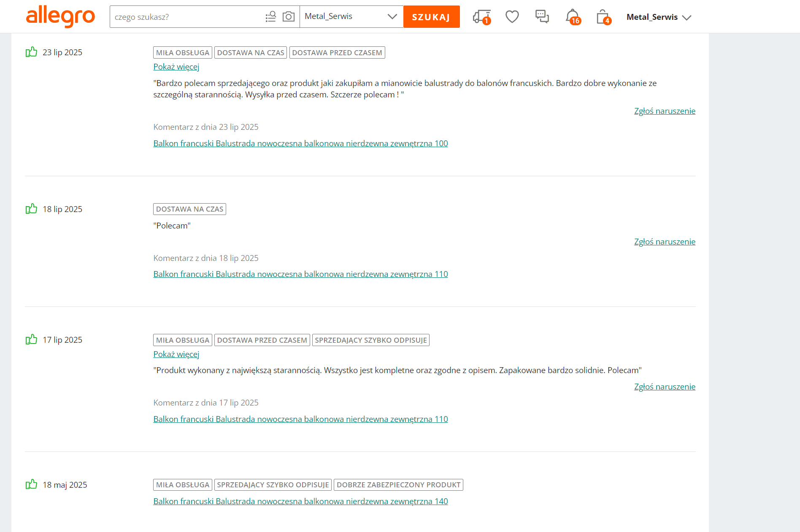Click the 'SPRZEDAJĄCY SZYBKO ODPISUJE' tag on 17 lip review
The height and width of the screenshot is (532, 800).
coord(370,340)
